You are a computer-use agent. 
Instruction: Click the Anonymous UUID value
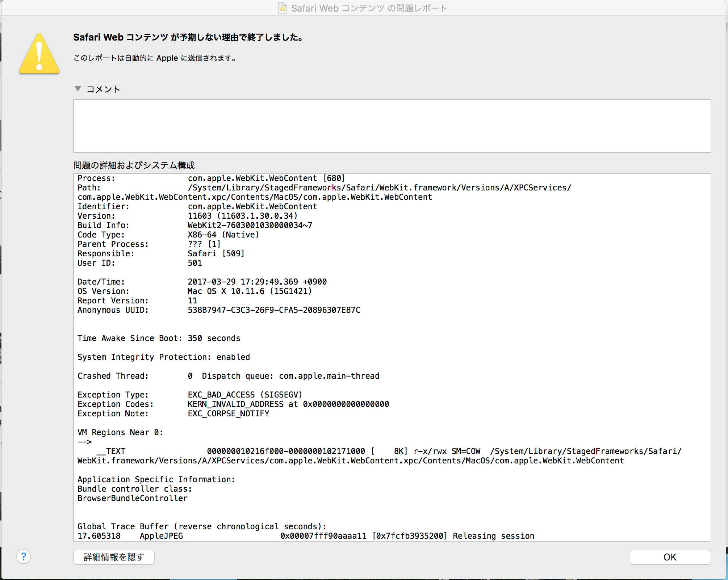pos(274,310)
